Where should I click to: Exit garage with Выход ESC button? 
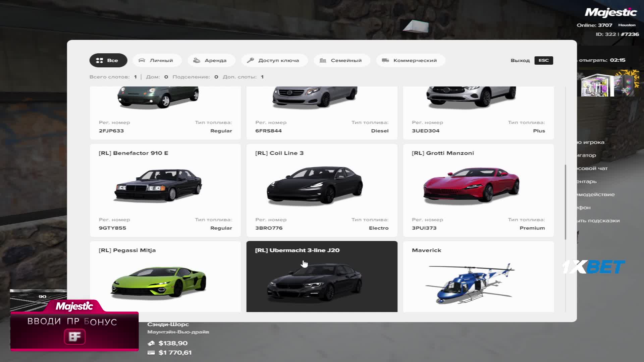point(532,60)
